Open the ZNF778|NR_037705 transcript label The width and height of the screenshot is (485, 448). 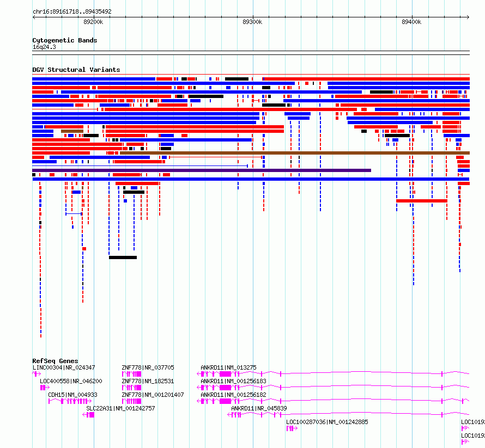pyautogui.click(x=148, y=367)
